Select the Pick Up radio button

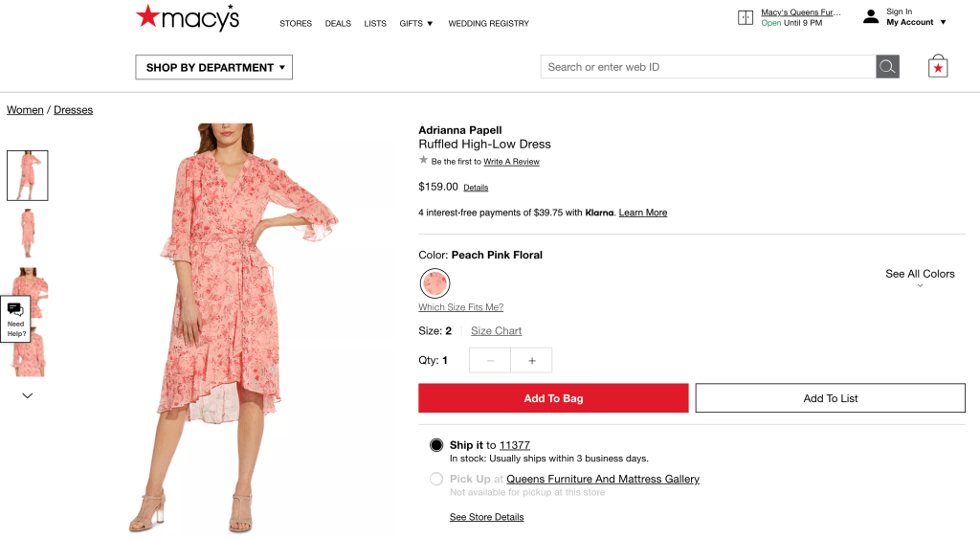[436, 479]
